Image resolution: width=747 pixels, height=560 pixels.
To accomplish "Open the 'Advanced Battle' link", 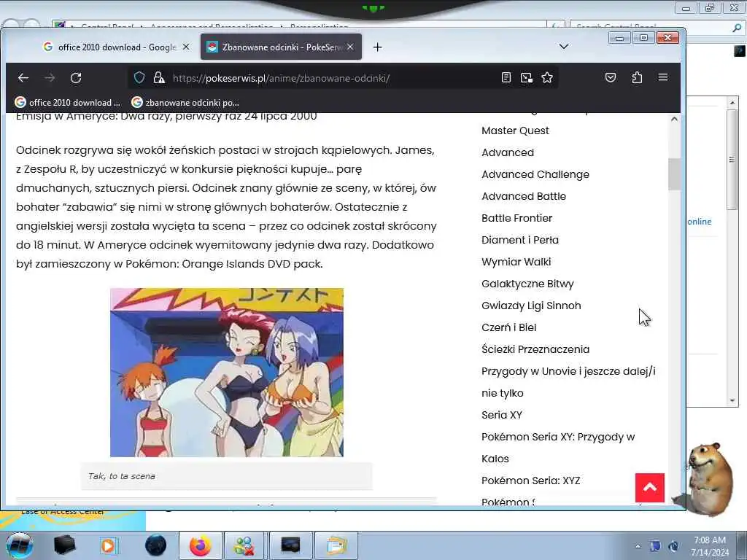I will [524, 196].
